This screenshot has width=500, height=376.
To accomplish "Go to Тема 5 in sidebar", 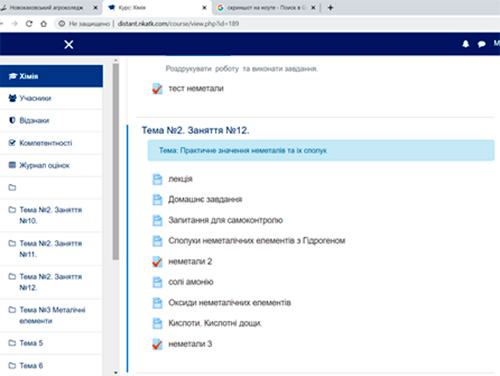I will (51, 343).
